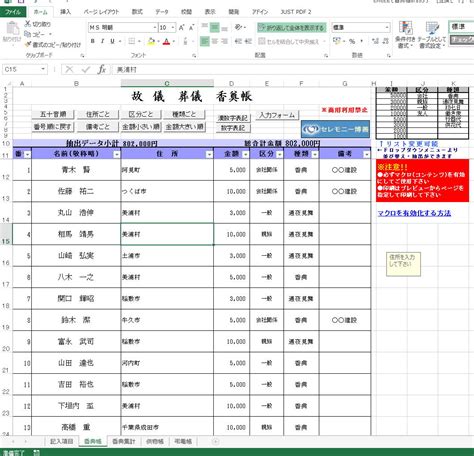Open filter dropdown on 区分 column header
The width and height of the screenshot is (474, 456).
[x=279, y=154]
